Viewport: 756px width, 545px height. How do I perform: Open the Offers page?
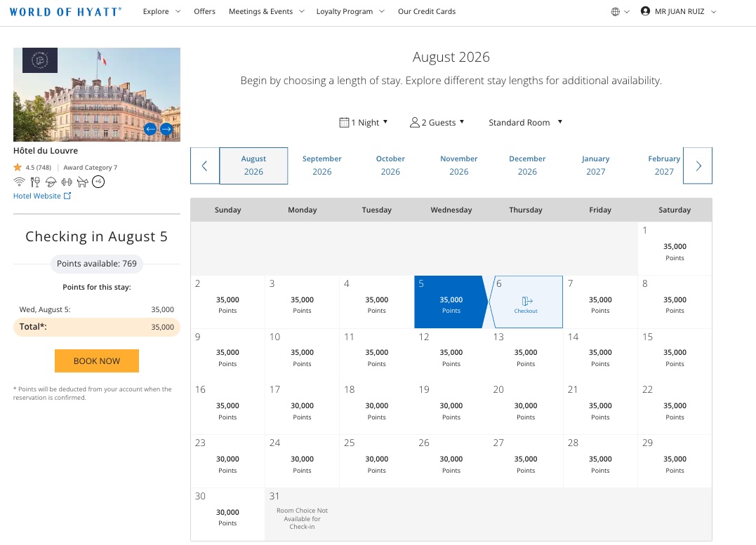click(204, 11)
